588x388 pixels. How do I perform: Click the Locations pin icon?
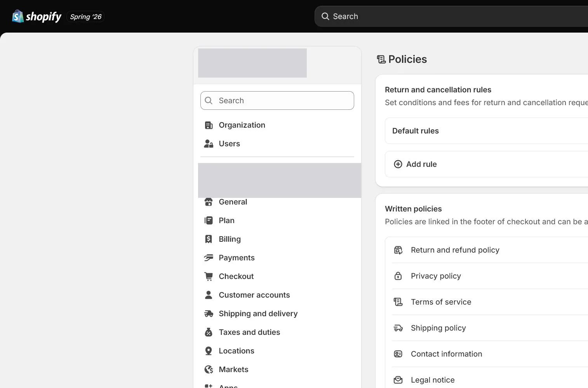[209, 351]
